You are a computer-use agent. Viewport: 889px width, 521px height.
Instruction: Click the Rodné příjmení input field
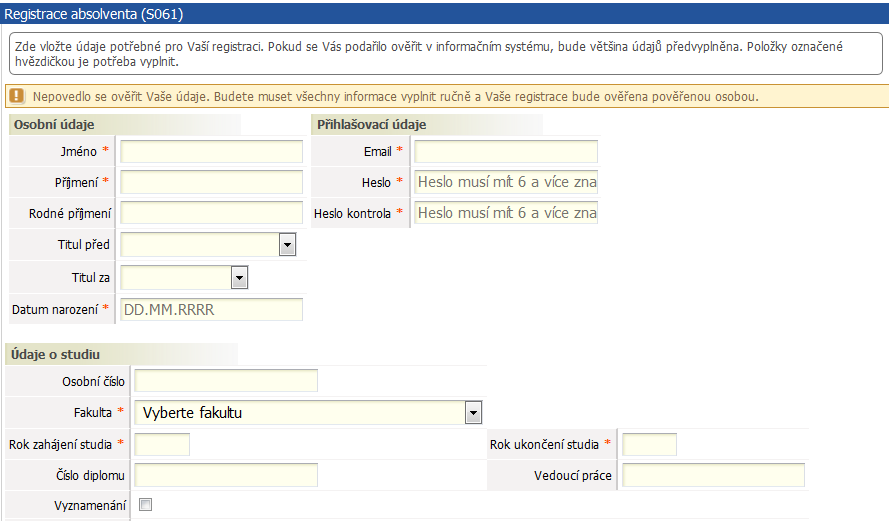(x=211, y=213)
